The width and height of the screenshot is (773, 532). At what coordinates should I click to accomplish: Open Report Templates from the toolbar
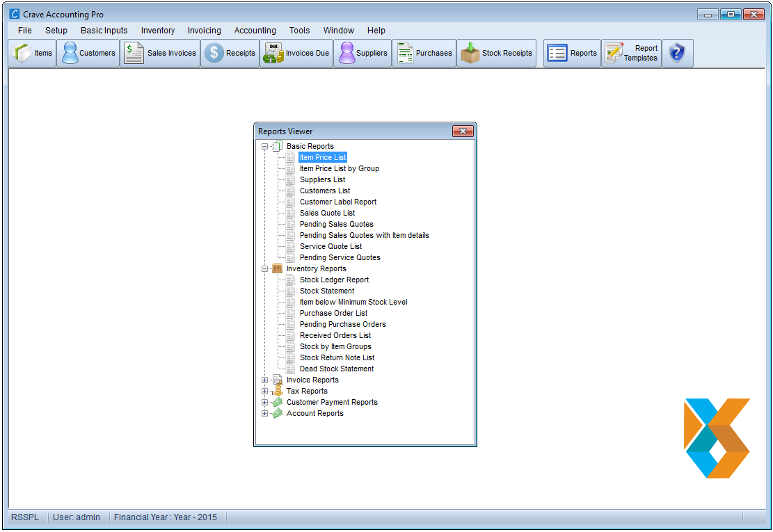(632, 53)
